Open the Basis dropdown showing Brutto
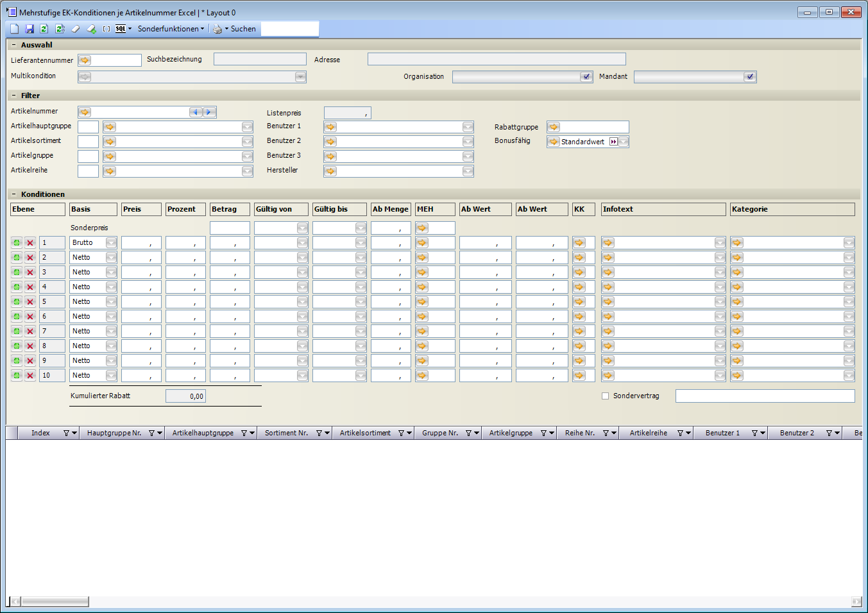This screenshot has height=613, width=868. pos(111,243)
